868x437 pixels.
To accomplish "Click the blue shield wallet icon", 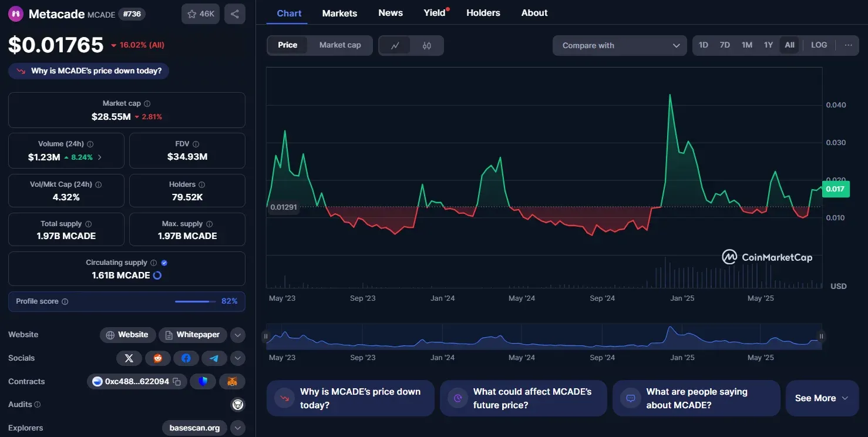I will click(203, 382).
